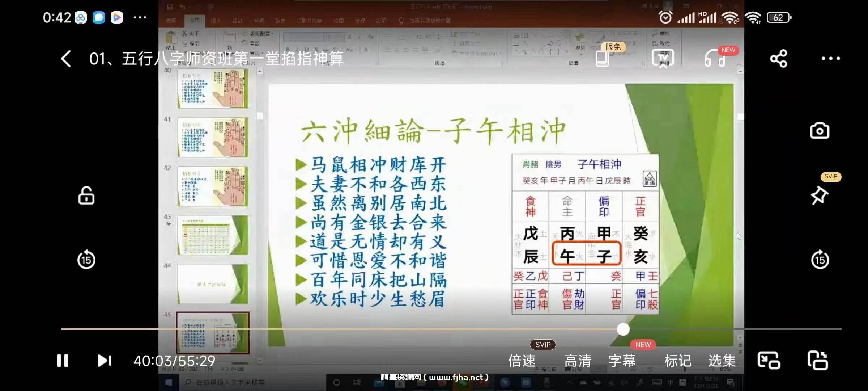This screenshot has width=868, height=391.
Task: Toggle the screen lock icon
Action: pos(86,195)
